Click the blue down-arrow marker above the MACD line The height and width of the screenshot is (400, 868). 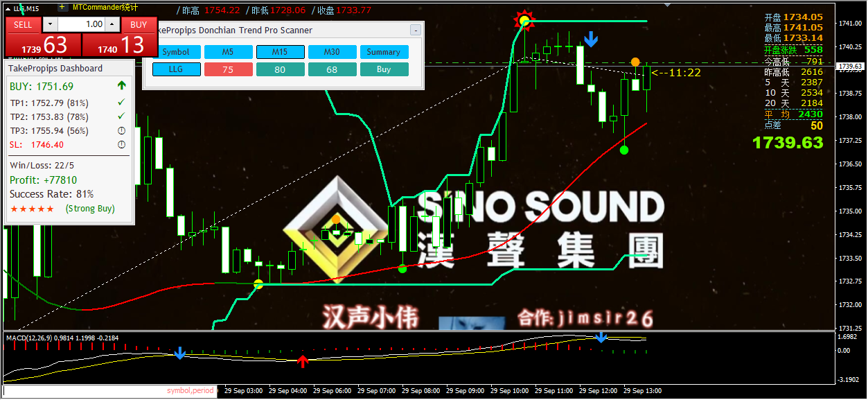pyautogui.click(x=601, y=337)
